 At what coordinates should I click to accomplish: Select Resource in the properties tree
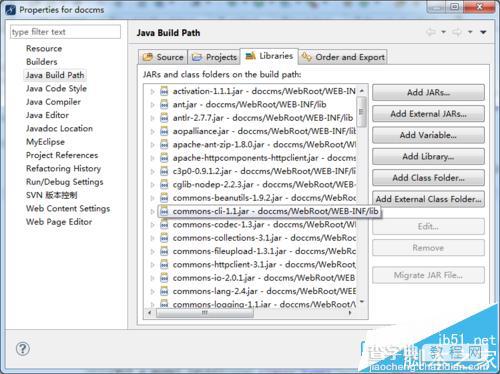[44, 48]
